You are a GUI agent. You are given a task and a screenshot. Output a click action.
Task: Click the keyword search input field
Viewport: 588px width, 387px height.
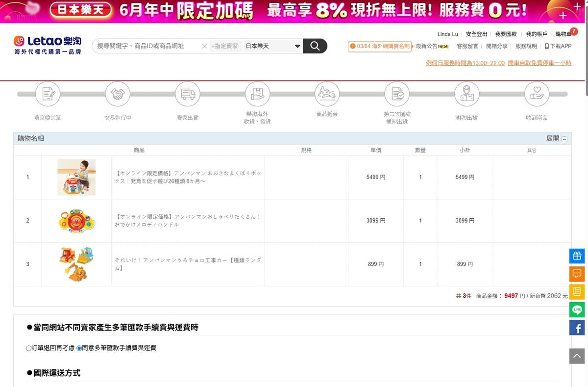coord(147,46)
